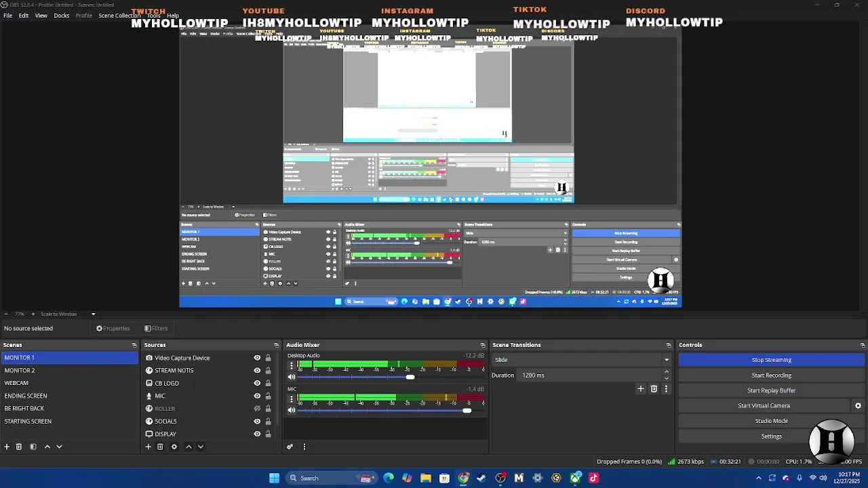
Task: Move source up in the Sources toolbar
Action: click(x=189, y=447)
